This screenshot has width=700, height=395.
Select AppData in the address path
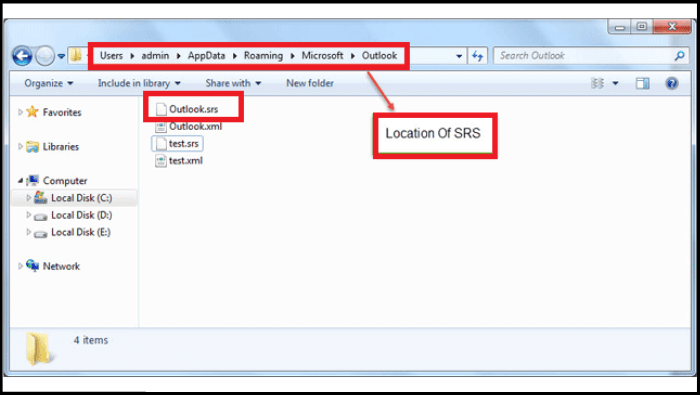[x=206, y=55]
